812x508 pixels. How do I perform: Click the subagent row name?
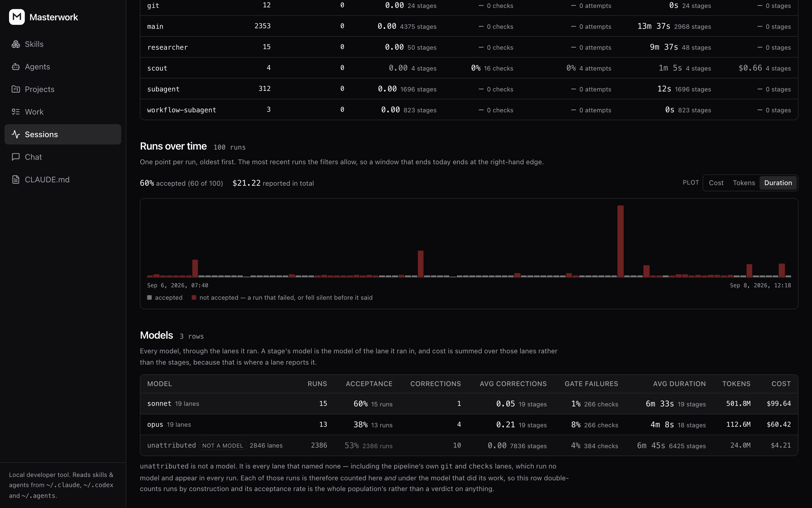pos(164,89)
